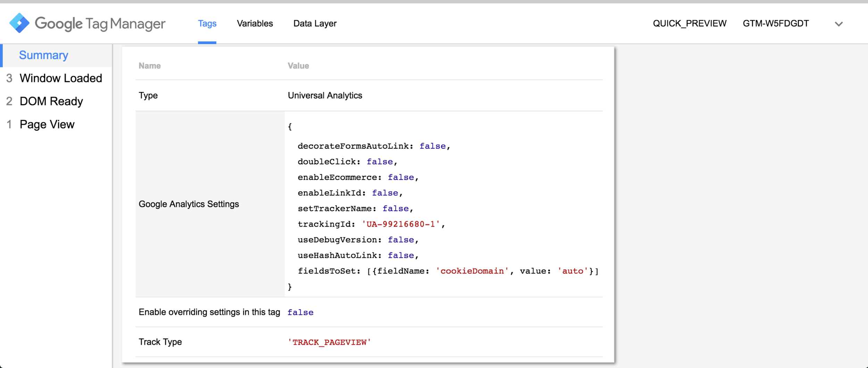Viewport: 868px width, 368px height.
Task: Click the useDebugVersion: false line
Action: coord(358,240)
